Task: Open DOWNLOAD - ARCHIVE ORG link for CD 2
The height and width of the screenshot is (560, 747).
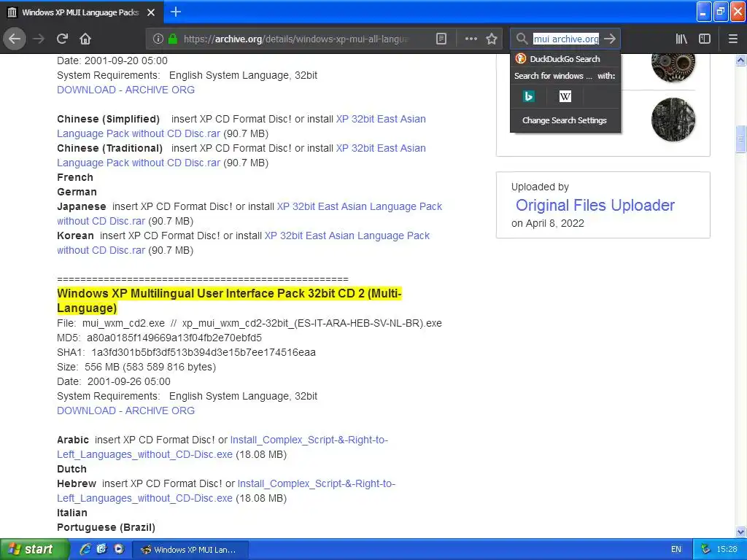Action: click(x=125, y=411)
